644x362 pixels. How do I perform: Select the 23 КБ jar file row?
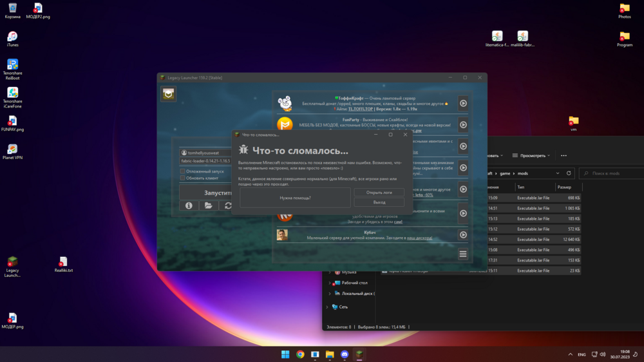tap(480, 271)
